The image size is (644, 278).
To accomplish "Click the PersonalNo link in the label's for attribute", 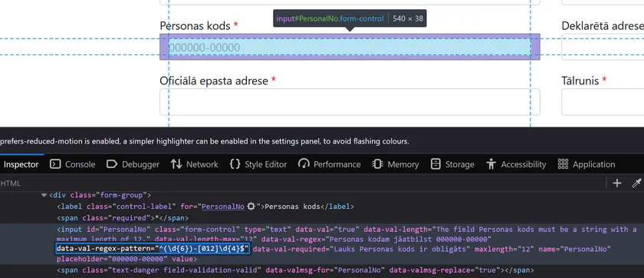I will pyautogui.click(x=223, y=207).
